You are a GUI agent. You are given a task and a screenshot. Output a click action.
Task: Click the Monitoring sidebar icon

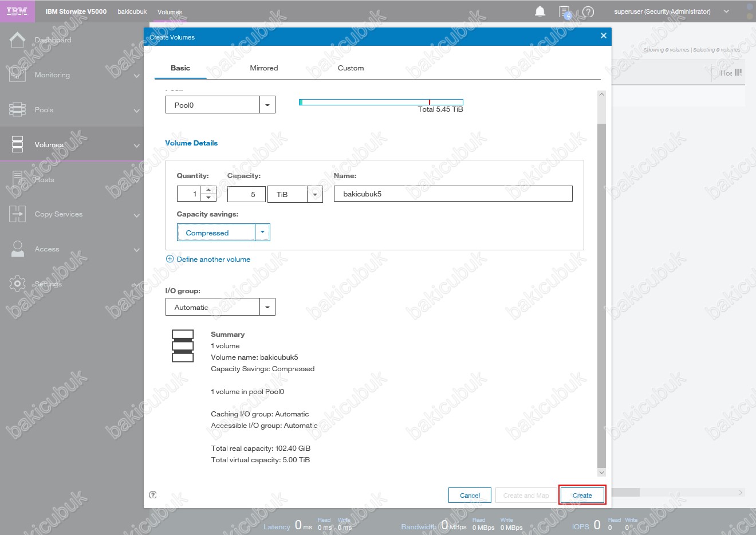(x=18, y=74)
